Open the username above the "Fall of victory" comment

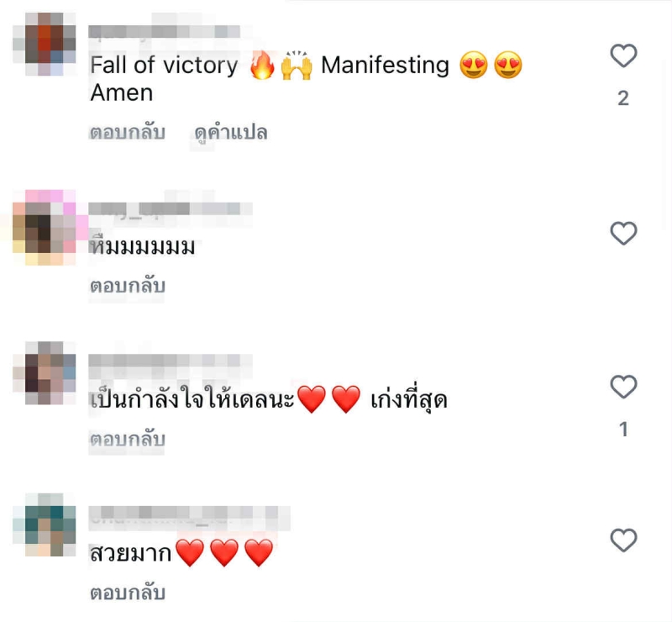point(164,32)
